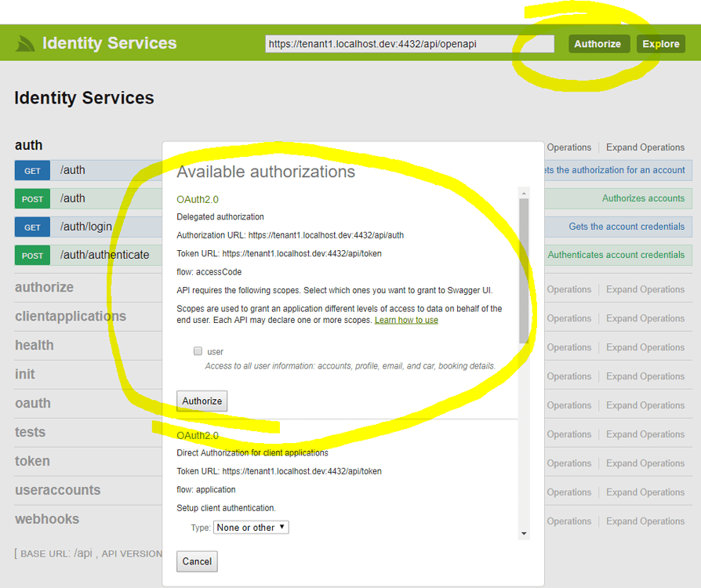Open the Learn how to use link

(406, 320)
